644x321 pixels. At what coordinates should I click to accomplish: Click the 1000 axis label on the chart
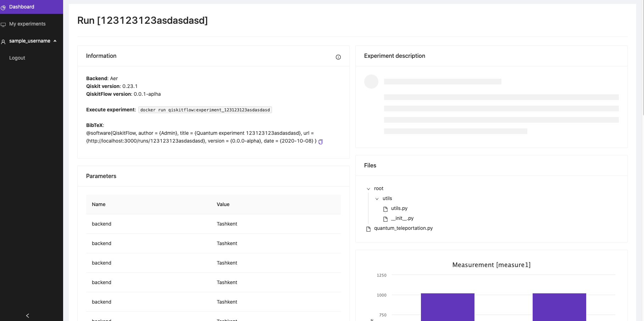tap(382, 295)
